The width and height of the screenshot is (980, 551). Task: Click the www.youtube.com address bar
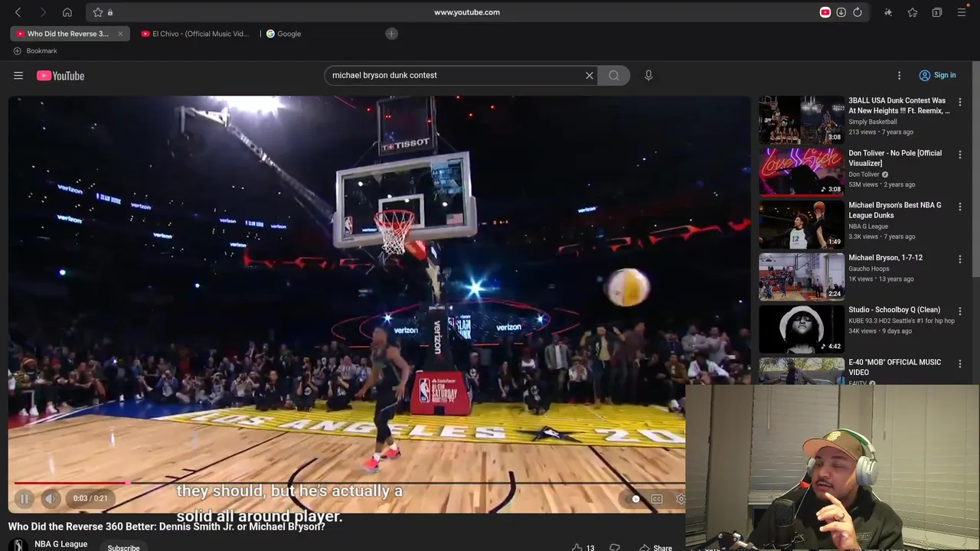[467, 12]
